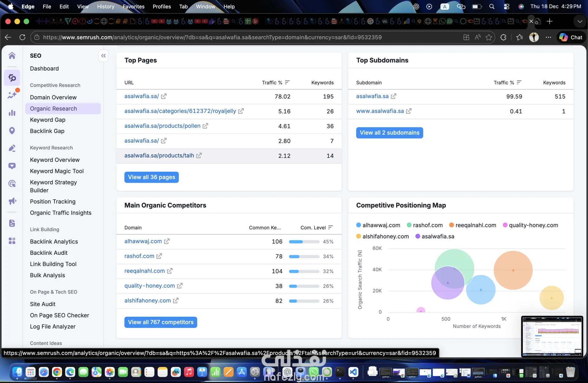Add page to favorites star icon

(489, 37)
